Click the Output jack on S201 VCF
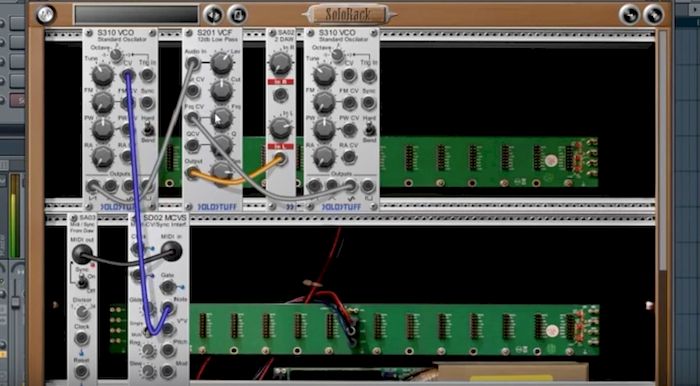 click(192, 173)
